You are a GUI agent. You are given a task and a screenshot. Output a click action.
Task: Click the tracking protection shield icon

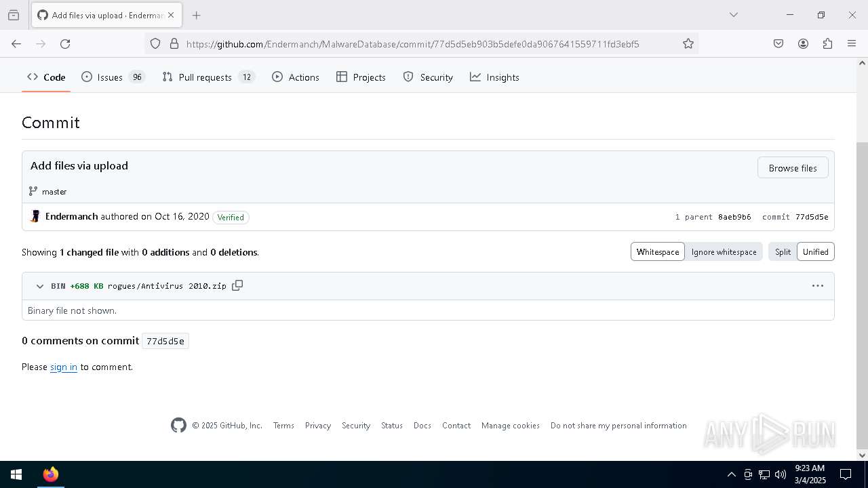[155, 44]
